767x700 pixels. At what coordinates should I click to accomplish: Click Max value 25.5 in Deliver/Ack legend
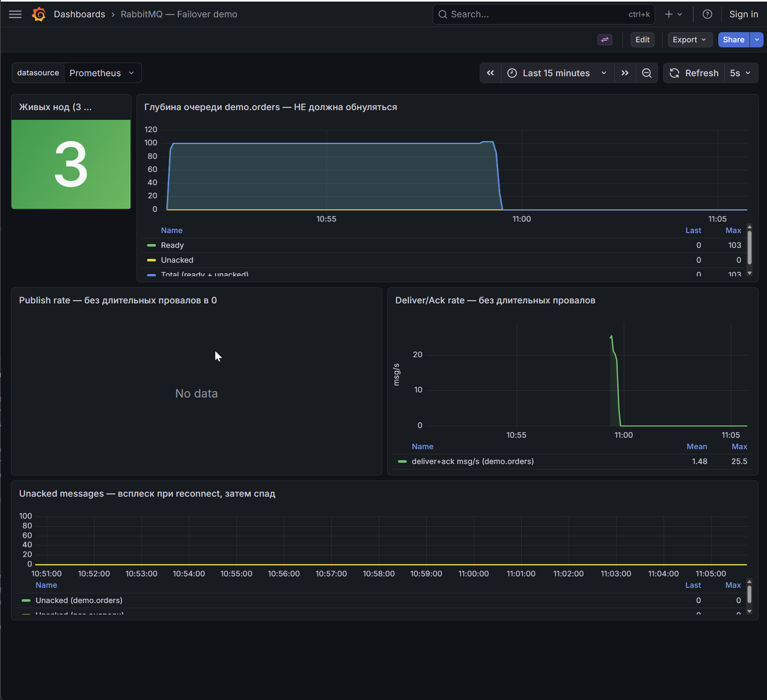739,461
